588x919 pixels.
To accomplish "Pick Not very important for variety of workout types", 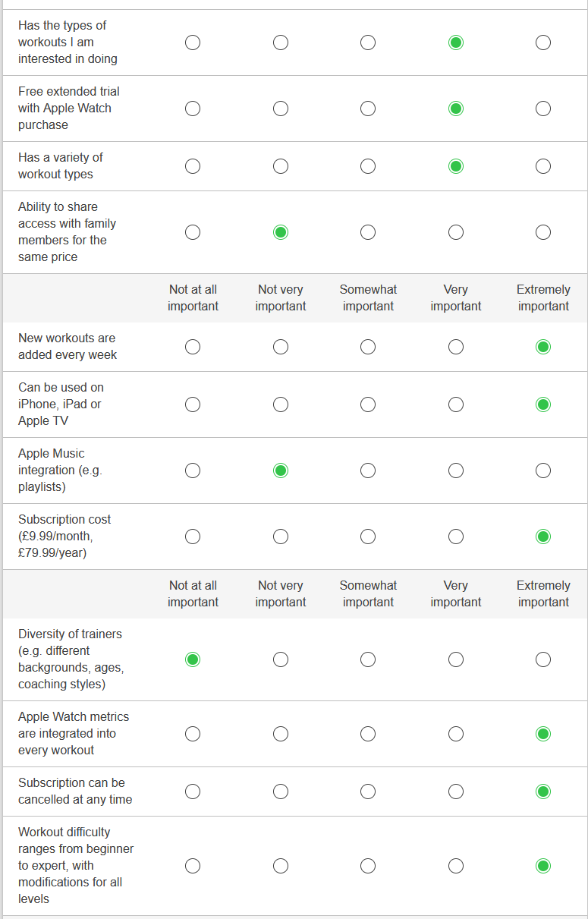I will tap(281, 166).
